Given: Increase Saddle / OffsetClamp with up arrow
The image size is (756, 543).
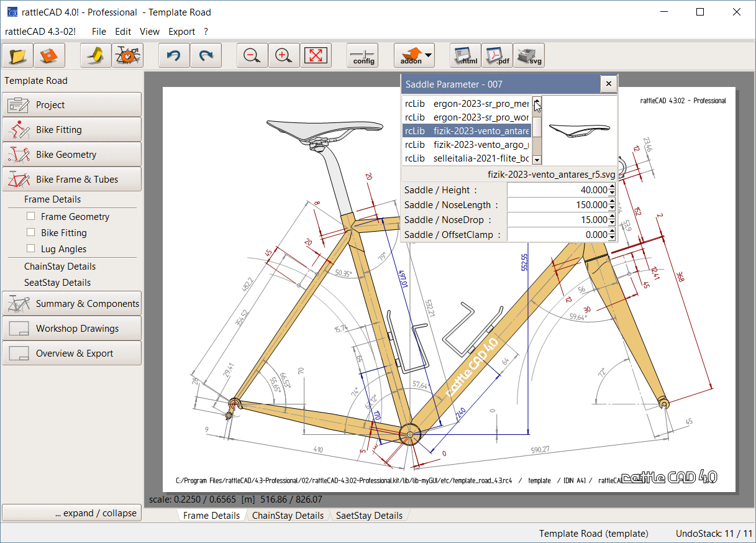Looking at the screenshot, I should click(613, 232).
